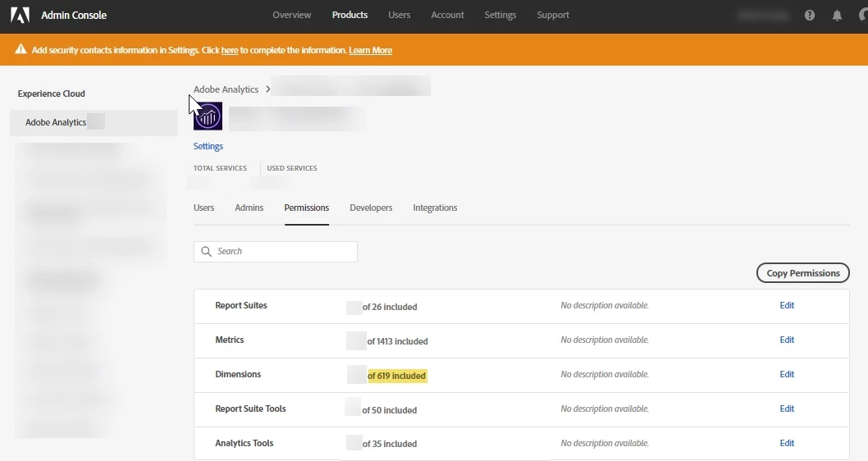Click Adobe Analytics breadcrumb link
This screenshot has height=461, width=868.
point(226,89)
